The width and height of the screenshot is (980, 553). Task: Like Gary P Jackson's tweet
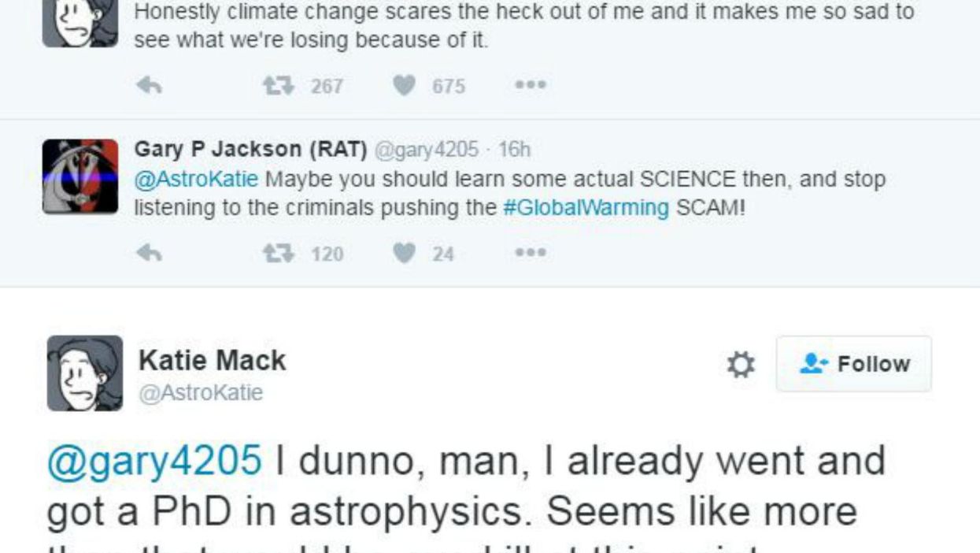404,253
